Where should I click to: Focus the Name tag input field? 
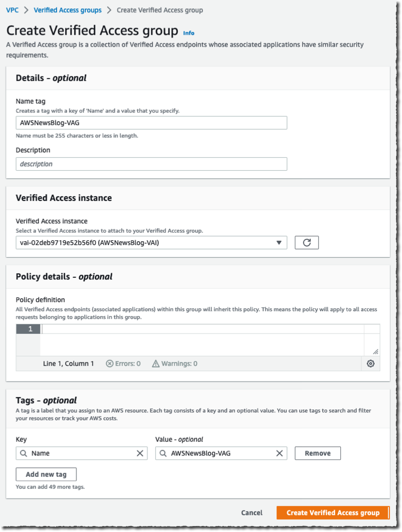(x=151, y=123)
